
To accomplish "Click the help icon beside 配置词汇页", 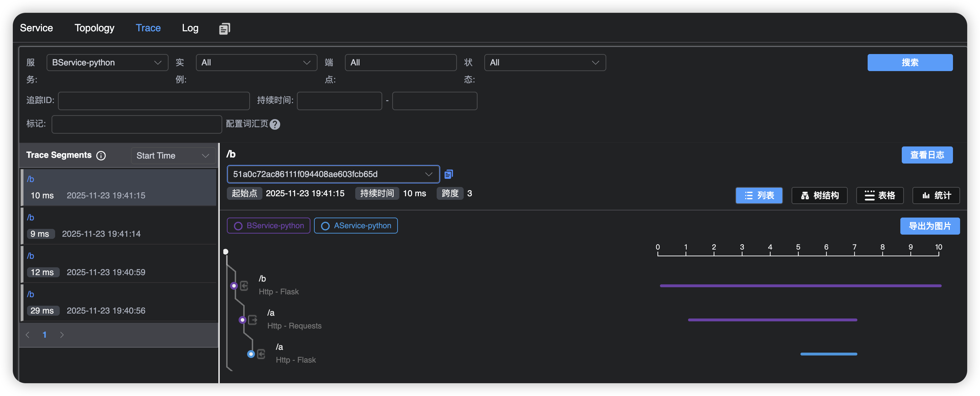I will coord(275,124).
